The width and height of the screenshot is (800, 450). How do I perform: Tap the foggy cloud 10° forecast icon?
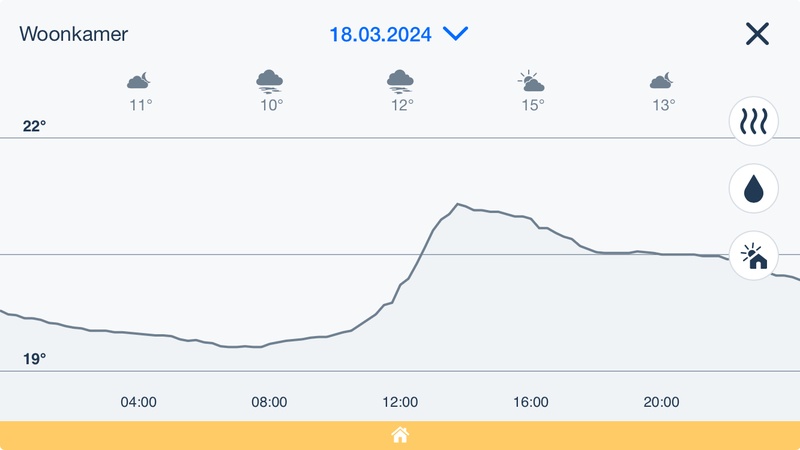270,80
